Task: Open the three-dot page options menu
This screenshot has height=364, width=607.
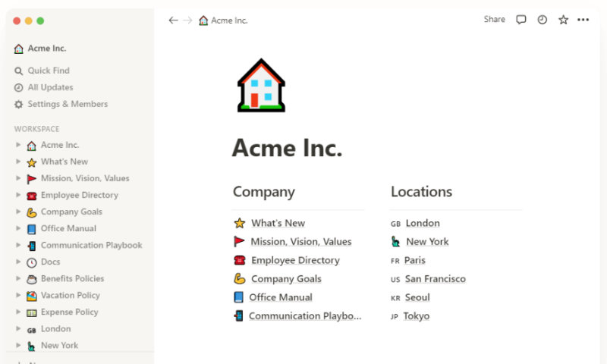Action: [x=583, y=20]
